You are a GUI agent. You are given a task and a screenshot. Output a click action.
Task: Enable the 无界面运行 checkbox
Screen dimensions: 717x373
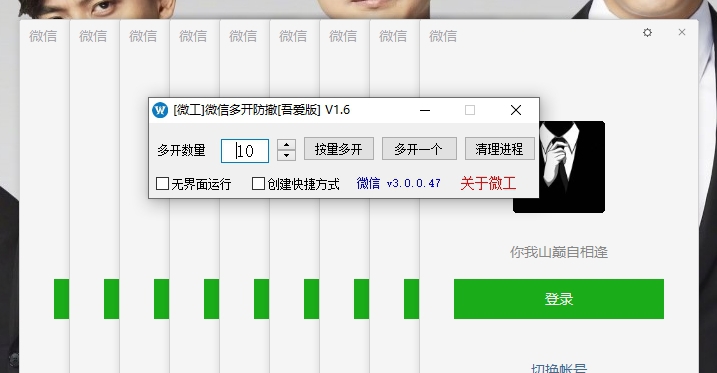pyautogui.click(x=162, y=184)
